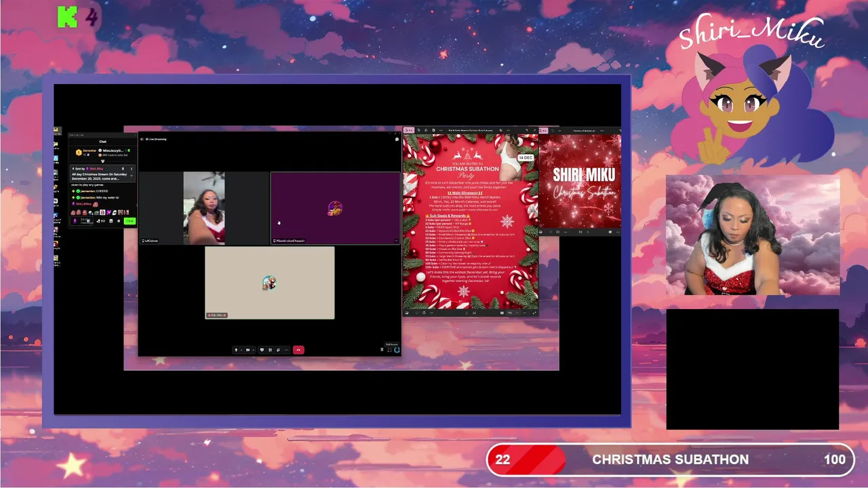Open pinned message three-dot menu in chat
868x488 pixels.
tap(132, 169)
